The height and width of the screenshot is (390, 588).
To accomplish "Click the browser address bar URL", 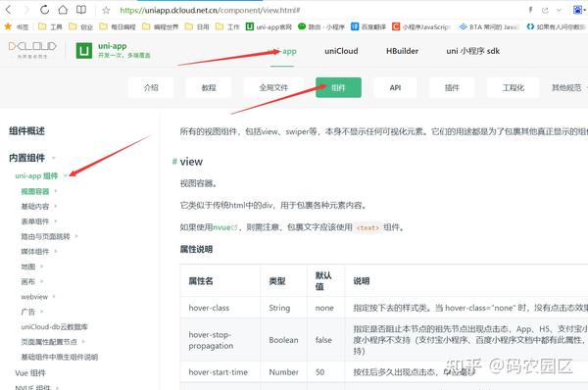I will [210, 10].
